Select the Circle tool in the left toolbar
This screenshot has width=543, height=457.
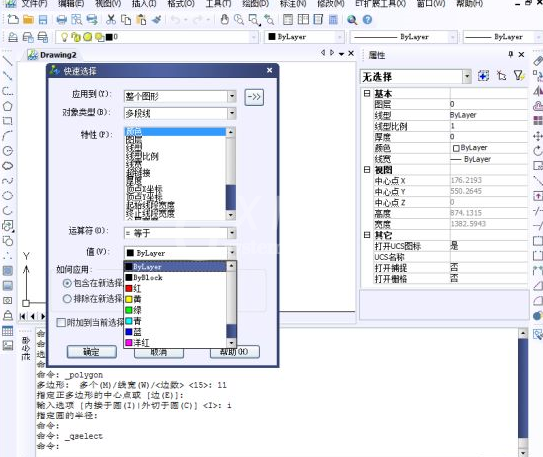[8, 151]
